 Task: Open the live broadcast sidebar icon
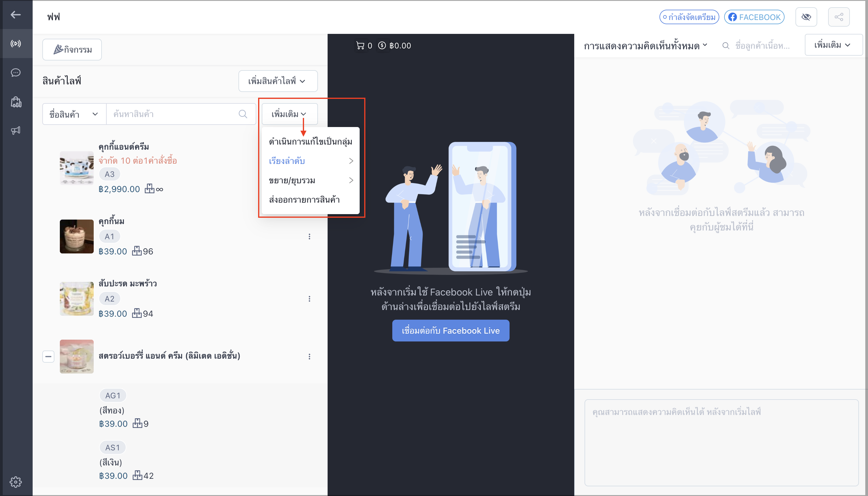coord(16,44)
